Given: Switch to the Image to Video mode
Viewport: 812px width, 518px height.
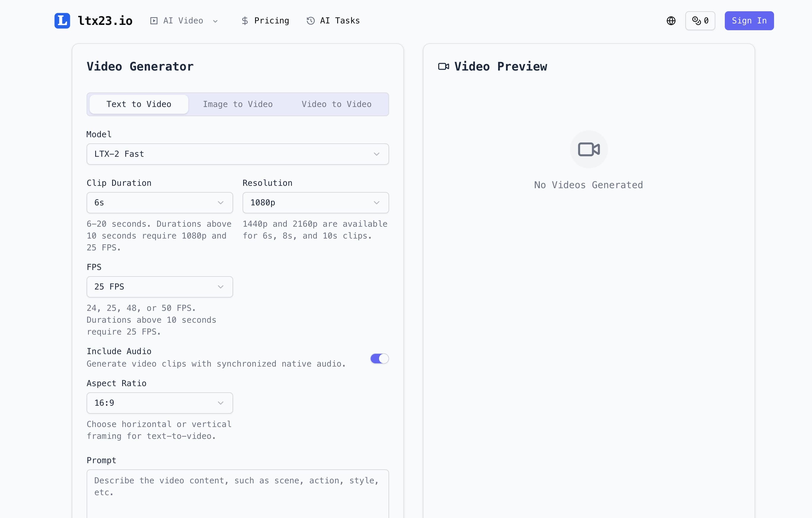Looking at the screenshot, I should tap(237, 104).
